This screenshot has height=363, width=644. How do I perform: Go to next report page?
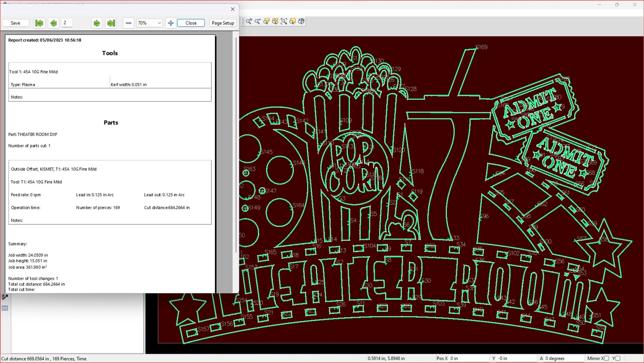coord(97,23)
